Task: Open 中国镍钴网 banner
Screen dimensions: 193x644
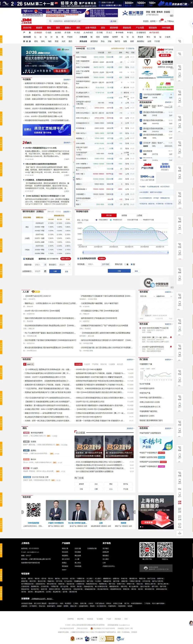Action: tap(156, 283)
